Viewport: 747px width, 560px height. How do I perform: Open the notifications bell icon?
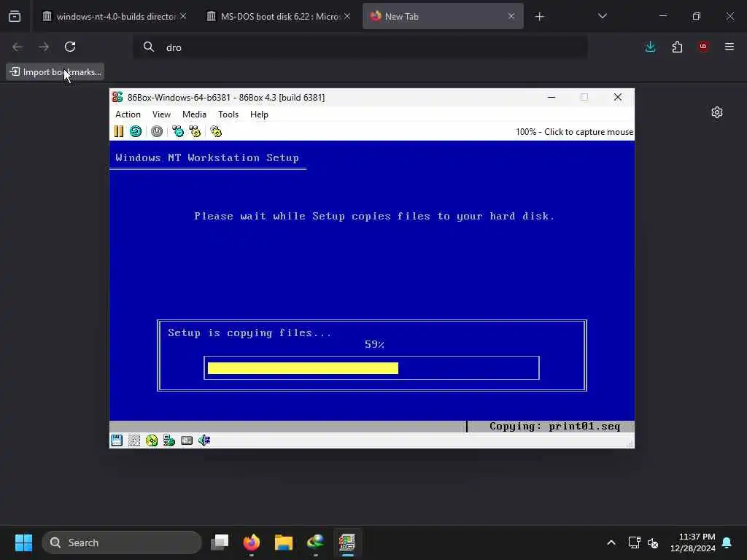pyautogui.click(x=727, y=542)
